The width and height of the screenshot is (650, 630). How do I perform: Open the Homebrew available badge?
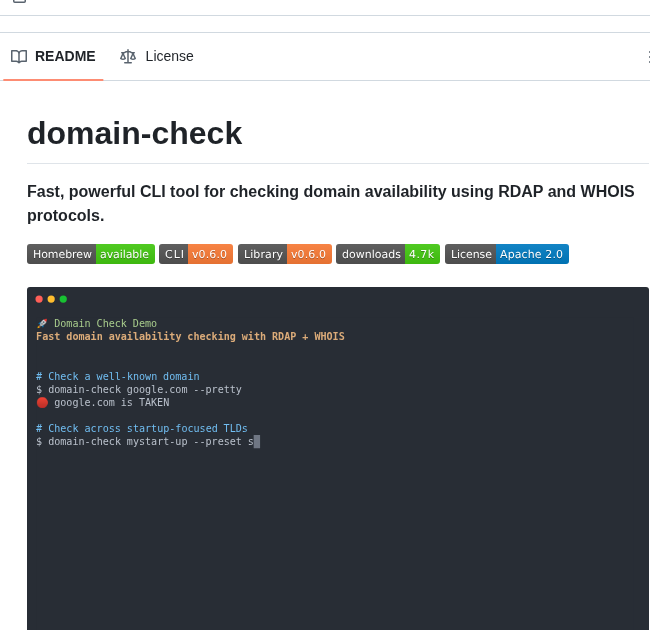(91, 254)
